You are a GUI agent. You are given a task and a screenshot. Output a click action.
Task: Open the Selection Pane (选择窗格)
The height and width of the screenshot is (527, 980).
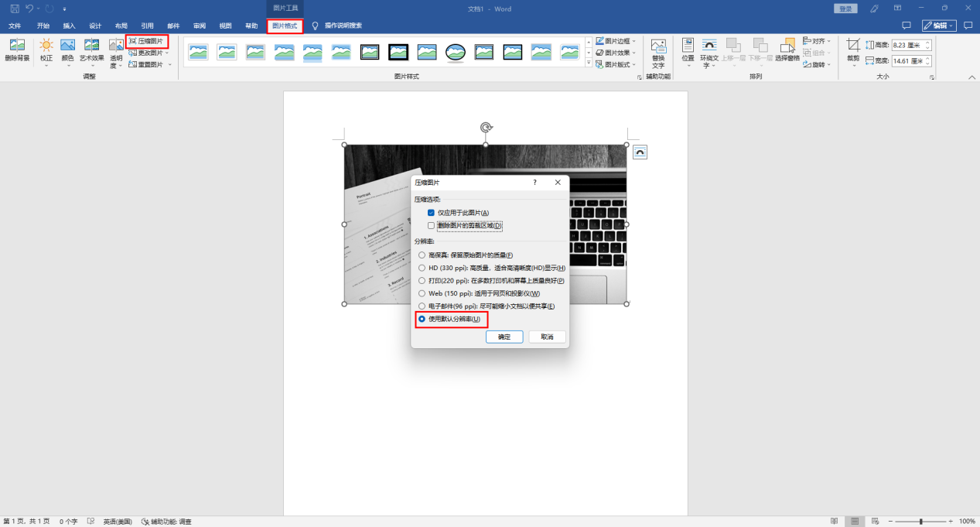point(787,51)
